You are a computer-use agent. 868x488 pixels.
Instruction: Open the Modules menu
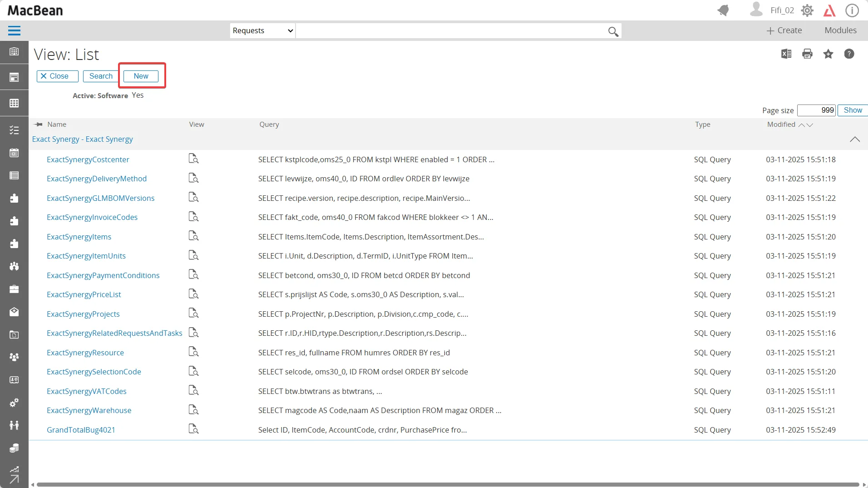(x=840, y=30)
